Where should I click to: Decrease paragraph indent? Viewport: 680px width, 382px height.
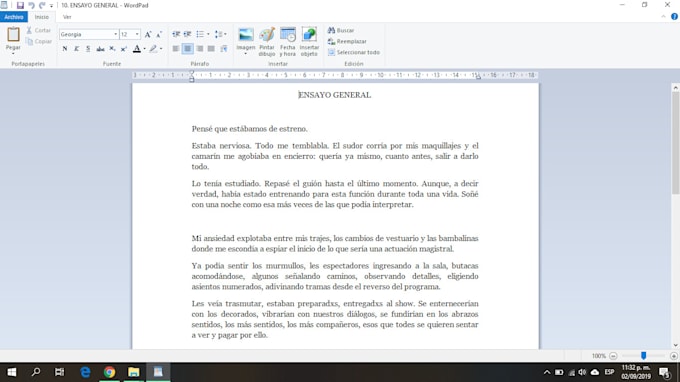(x=176, y=34)
